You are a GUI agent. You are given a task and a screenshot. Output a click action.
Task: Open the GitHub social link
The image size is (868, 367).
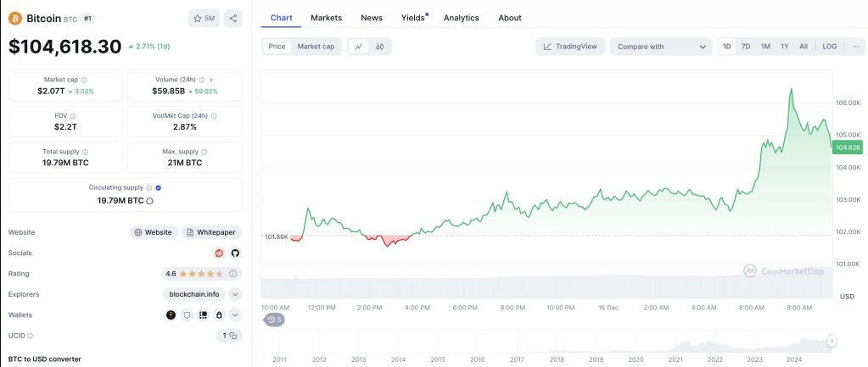point(235,253)
